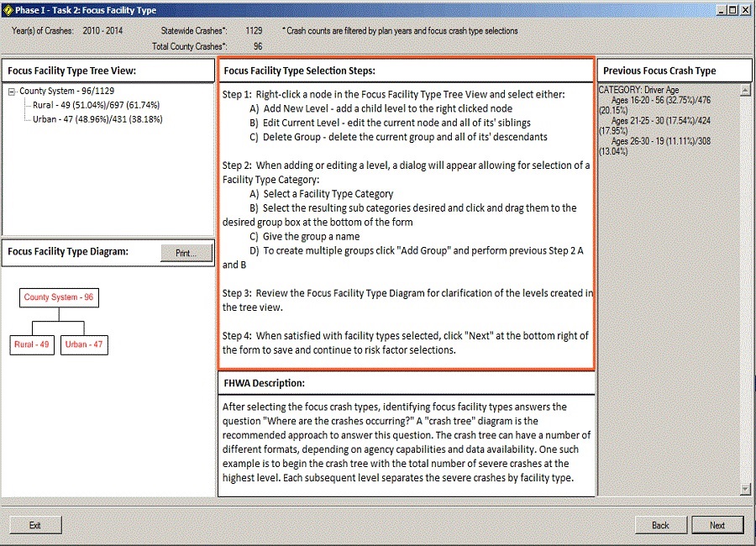Screen dimensions: 756x546
Task: Click the Statewide Crashes value 1129
Action: pos(254,31)
